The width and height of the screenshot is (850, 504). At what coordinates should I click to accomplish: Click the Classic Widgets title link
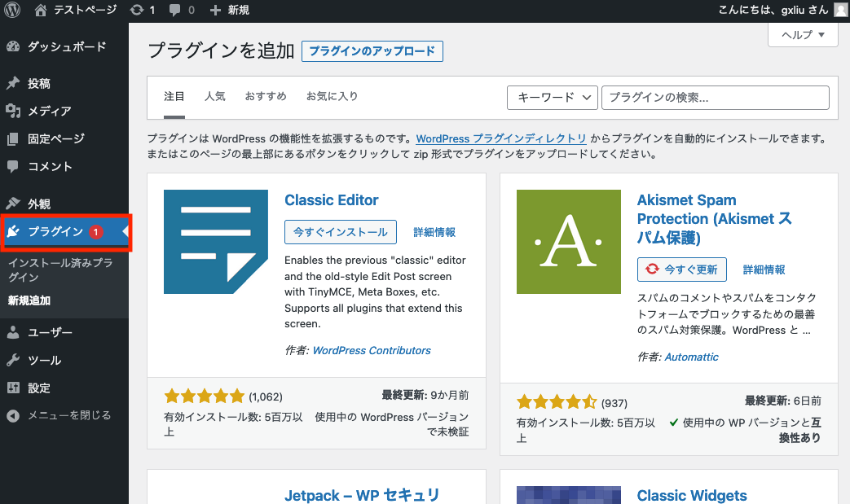pyautogui.click(x=692, y=495)
